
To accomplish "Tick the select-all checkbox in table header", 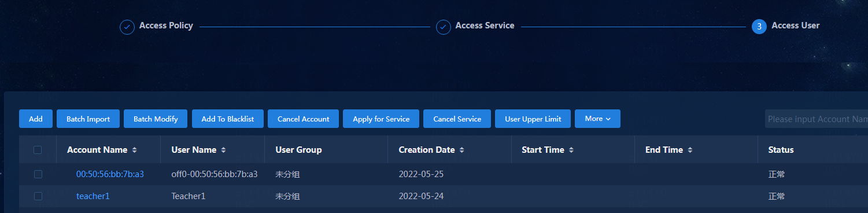I will click(x=38, y=150).
